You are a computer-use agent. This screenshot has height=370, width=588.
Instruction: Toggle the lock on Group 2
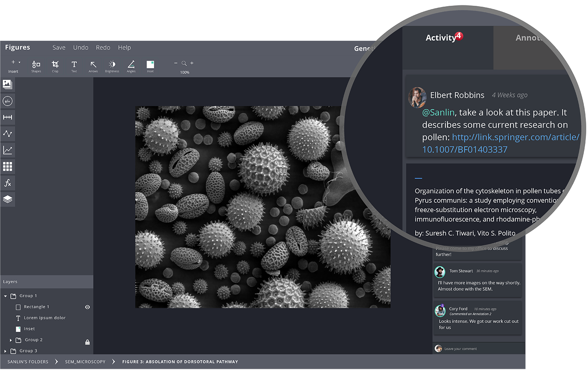coord(87,342)
